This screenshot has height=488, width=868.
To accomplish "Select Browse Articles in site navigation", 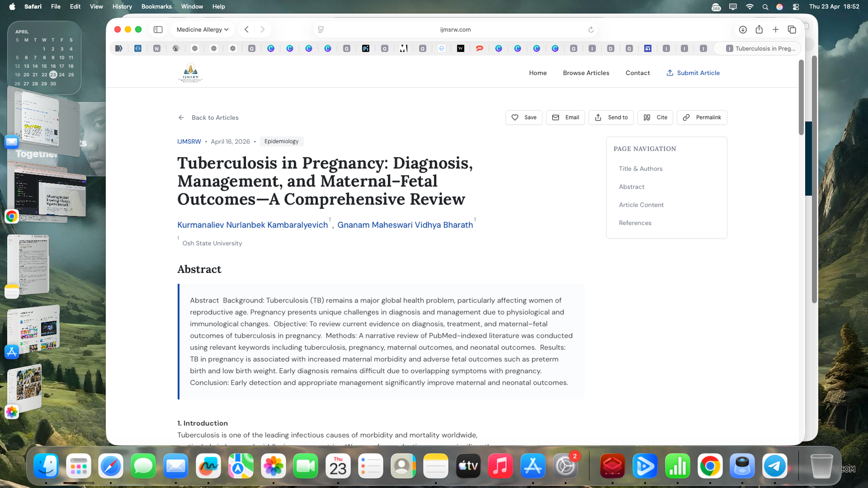I will pos(586,73).
